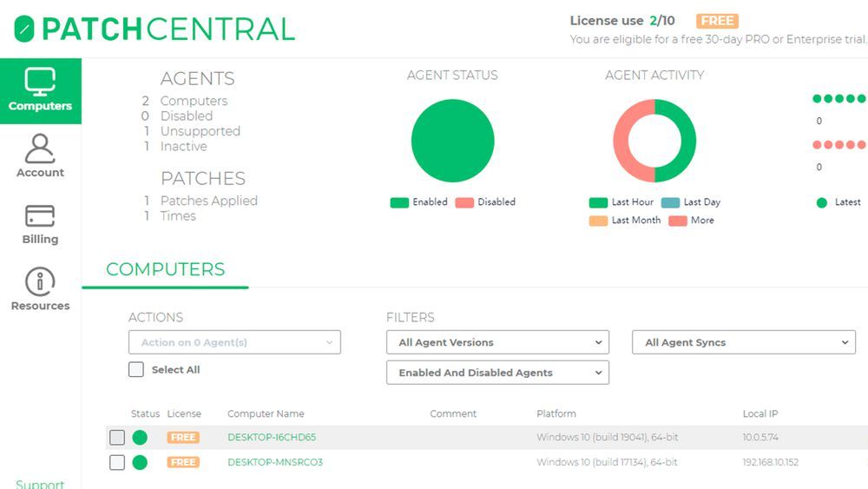
Task: Open the Billing card icon
Action: click(40, 215)
